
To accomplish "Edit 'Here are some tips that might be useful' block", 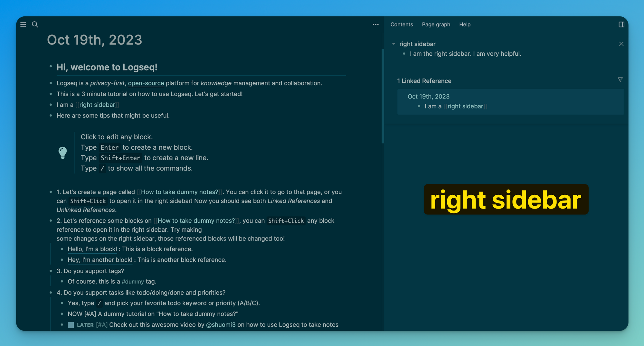I will pyautogui.click(x=113, y=116).
